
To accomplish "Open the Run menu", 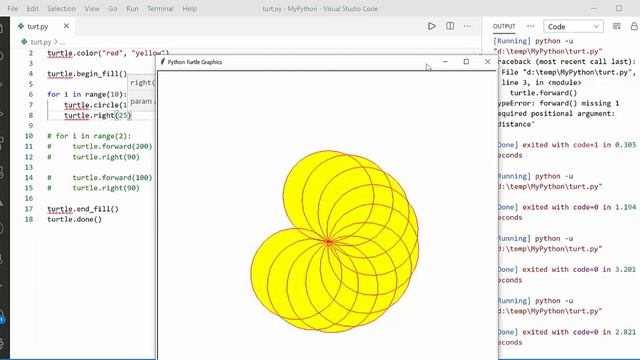I will (x=132, y=9).
